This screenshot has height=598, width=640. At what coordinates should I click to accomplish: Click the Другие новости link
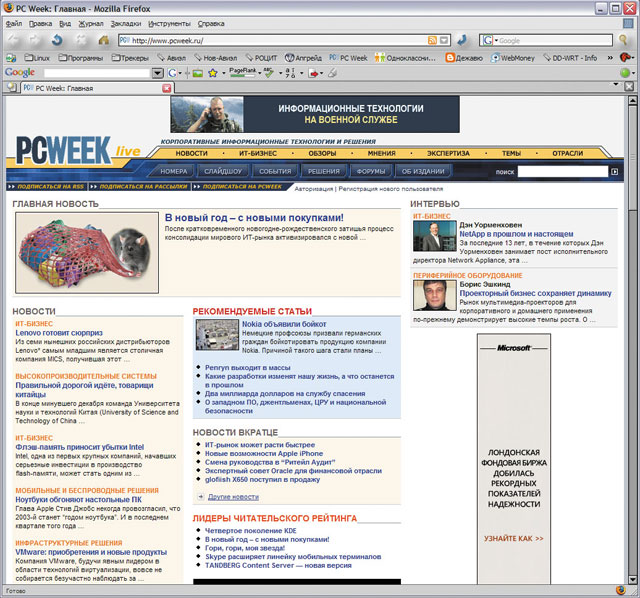(x=233, y=497)
